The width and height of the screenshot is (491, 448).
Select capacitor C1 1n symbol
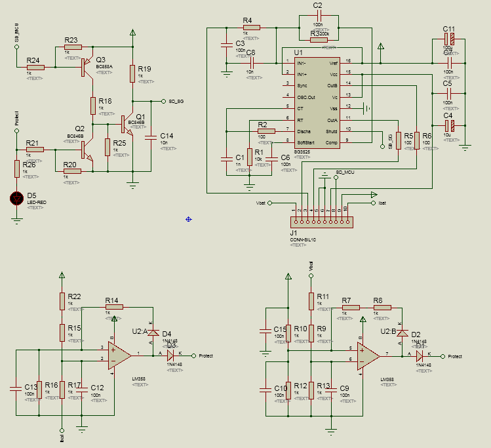pos(226,159)
